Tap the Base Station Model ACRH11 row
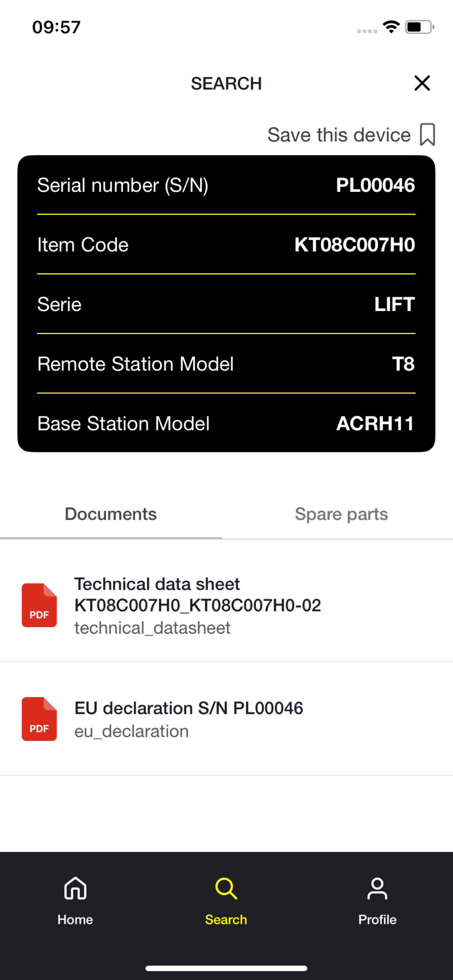Image resolution: width=453 pixels, height=980 pixels. pos(226,423)
